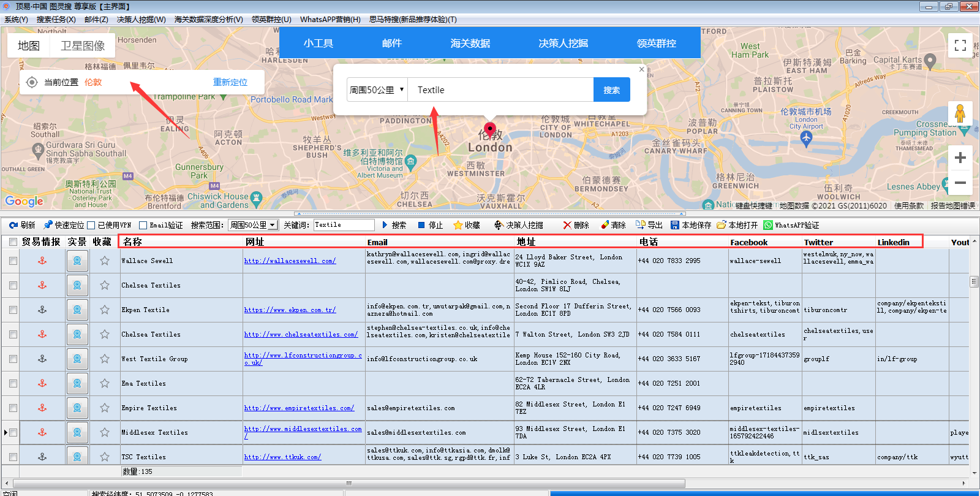Check the Ekpen Textile row checkbox
The image size is (980, 496).
point(13,310)
